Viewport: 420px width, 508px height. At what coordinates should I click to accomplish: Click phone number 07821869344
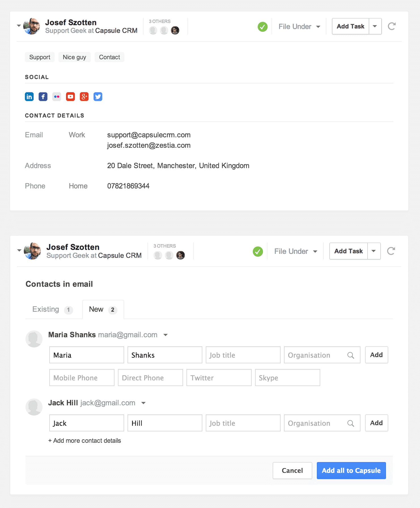(128, 186)
